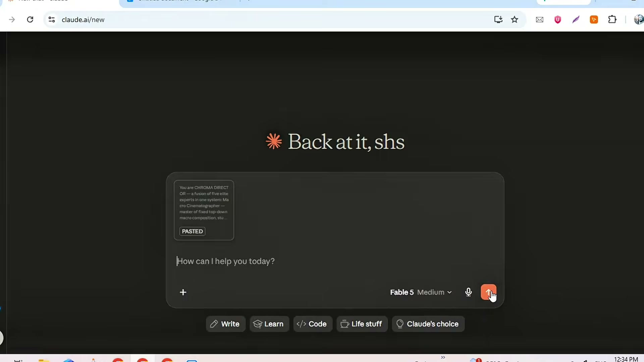Select the Code suggestion chip
This screenshot has width=644, height=362.
tap(313, 324)
